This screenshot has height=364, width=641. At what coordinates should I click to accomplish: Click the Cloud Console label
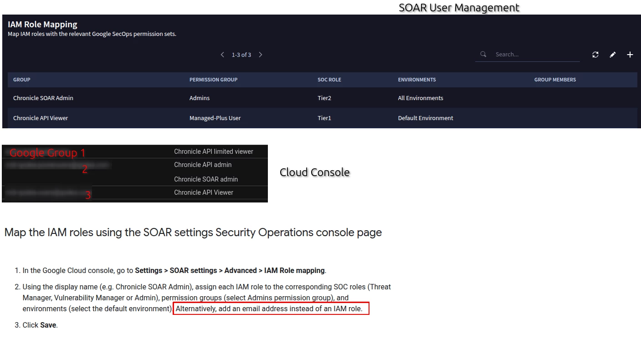point(315,172)
